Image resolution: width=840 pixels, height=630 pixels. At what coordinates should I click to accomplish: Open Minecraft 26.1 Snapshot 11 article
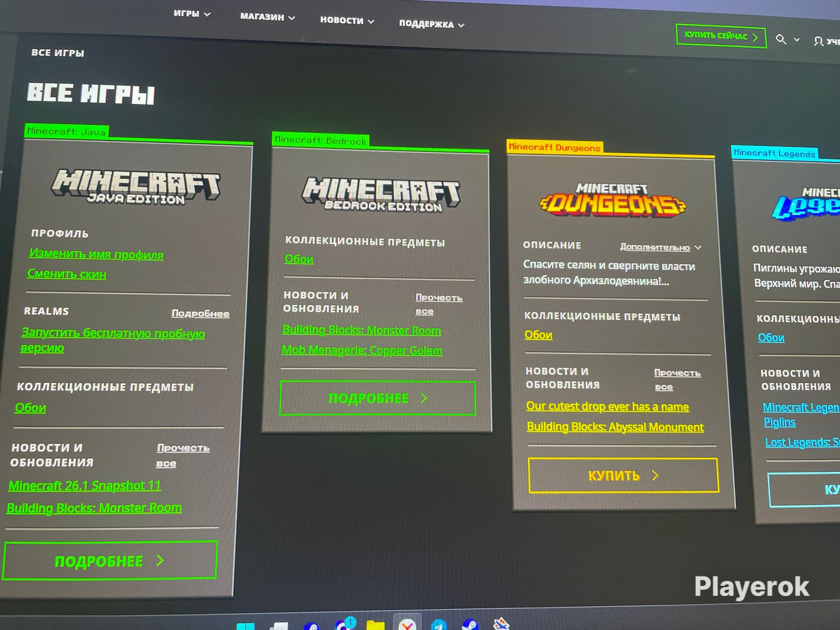tap(84, 486)
